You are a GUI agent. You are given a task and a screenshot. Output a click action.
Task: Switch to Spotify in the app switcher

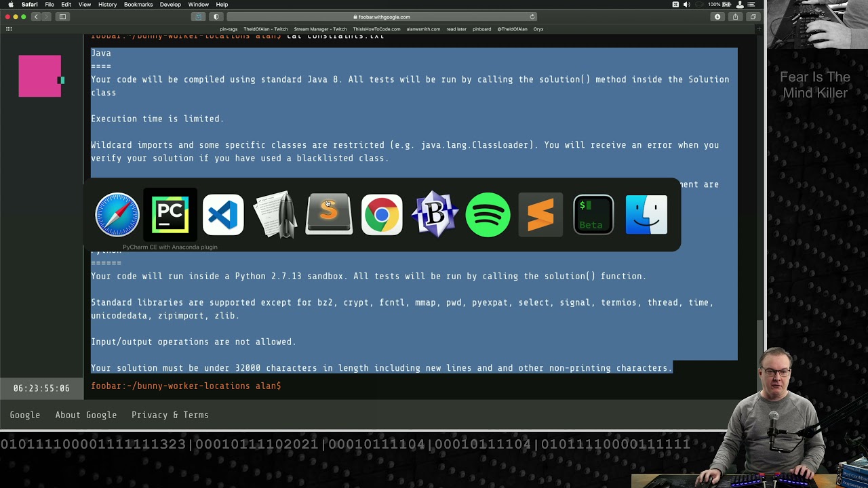pos(488,215)
